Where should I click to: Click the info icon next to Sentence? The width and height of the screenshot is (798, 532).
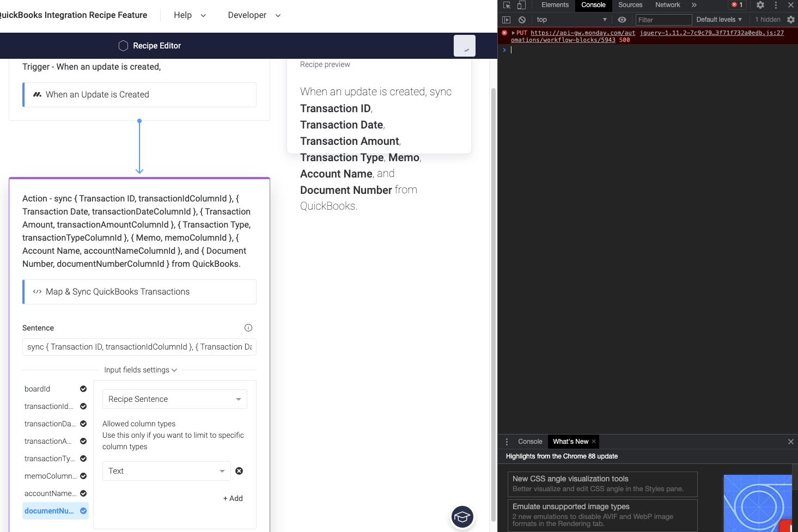pos(248,328)
